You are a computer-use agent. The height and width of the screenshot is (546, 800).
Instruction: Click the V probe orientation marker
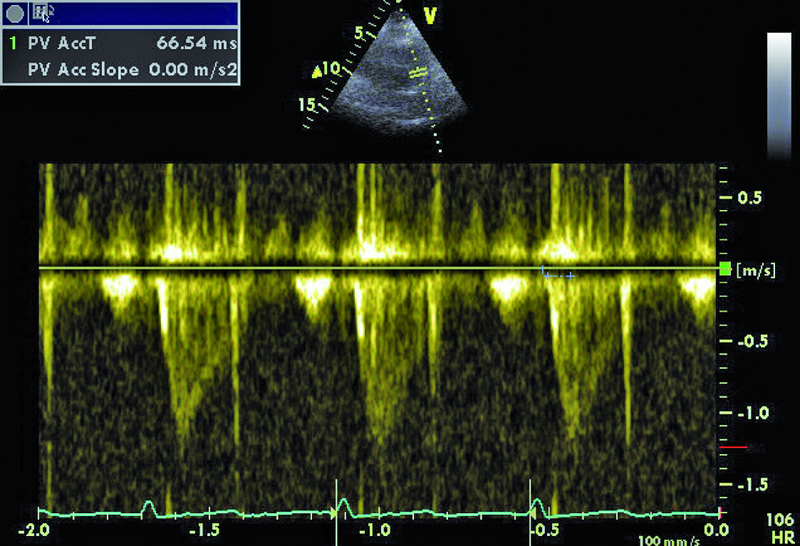[430, 15]
